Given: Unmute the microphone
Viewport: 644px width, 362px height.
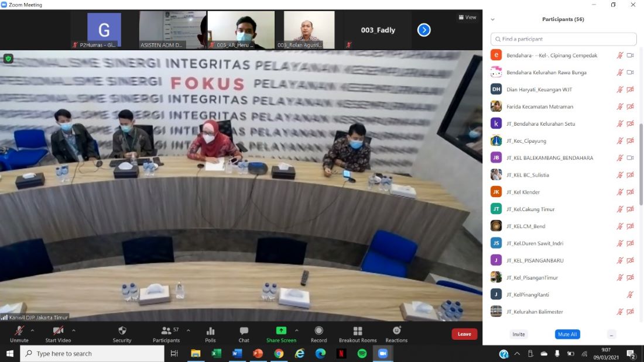Looking at the screenshot, I should point(19,331).
